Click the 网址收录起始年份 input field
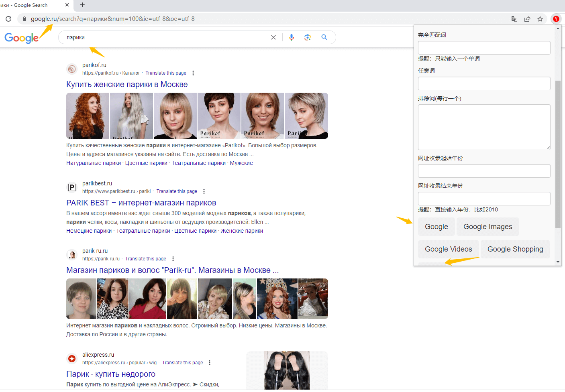Image resolution: width=565 pixels, height=392 pixels. [x=484, y=171]
